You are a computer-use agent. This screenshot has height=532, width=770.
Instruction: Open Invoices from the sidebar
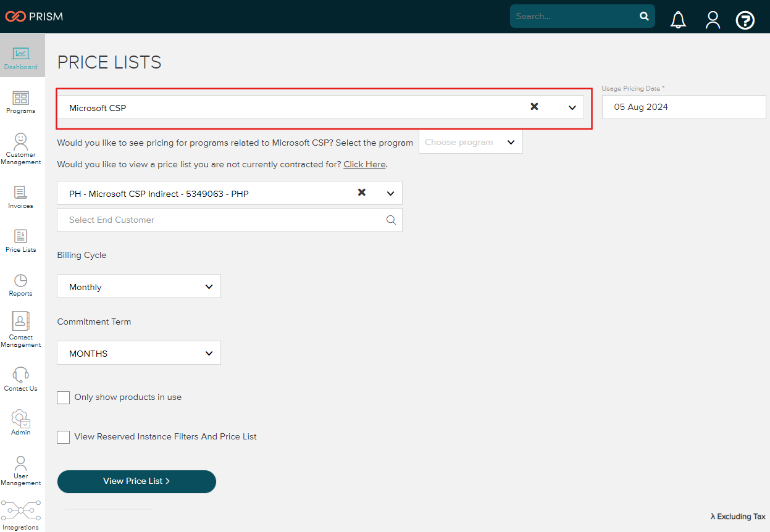click(x=21, y=197)
